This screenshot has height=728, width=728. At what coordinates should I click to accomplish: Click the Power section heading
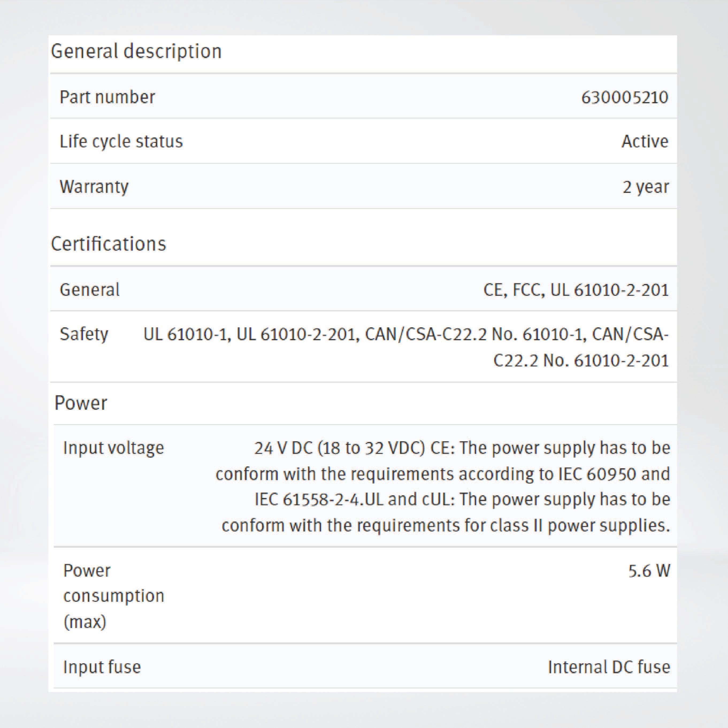click(81, 403)
